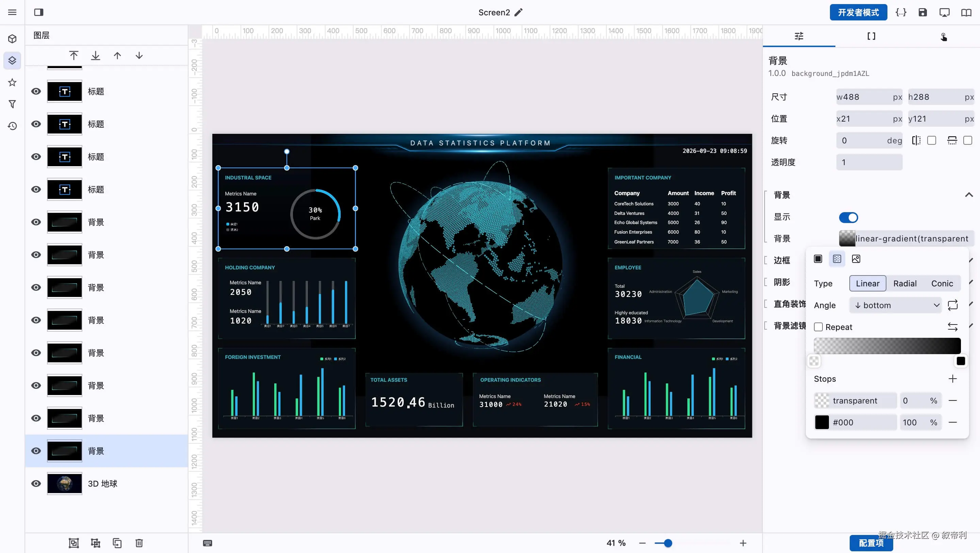This screenshot has width=980, height=553.
Task: Hide the topmost 标题 layer
Action: tap(36, 91)
